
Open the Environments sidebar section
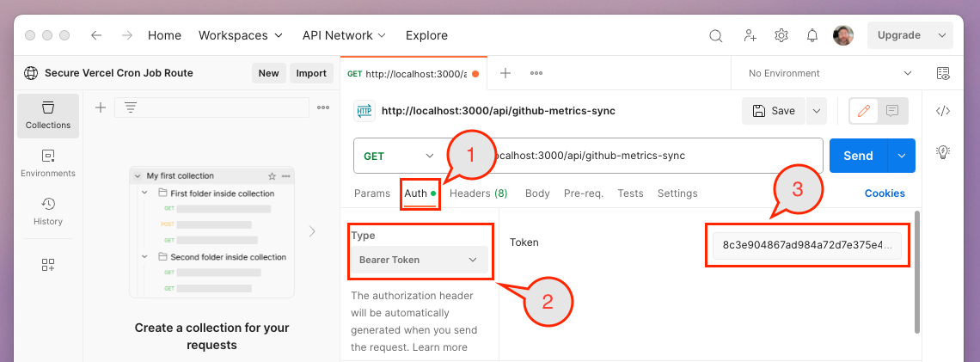click(48, 163)
